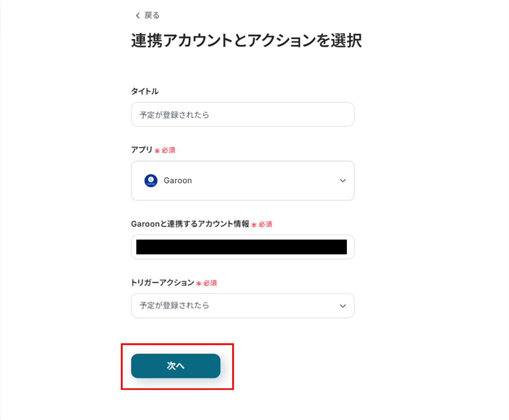
Task: Focus the タイトル input field
Action: (242, 114)
